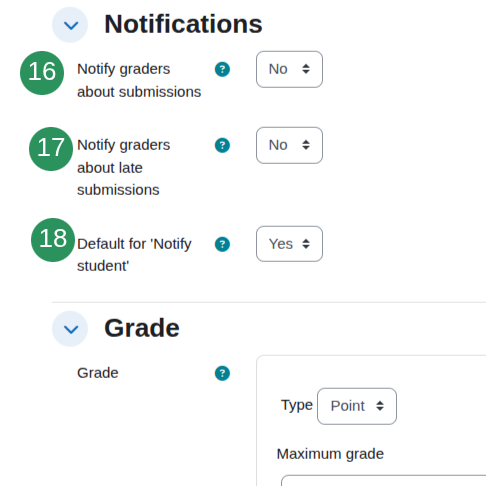
Task: Collapse the Notifications section with its chevron
Action: [x=70, y=25]
